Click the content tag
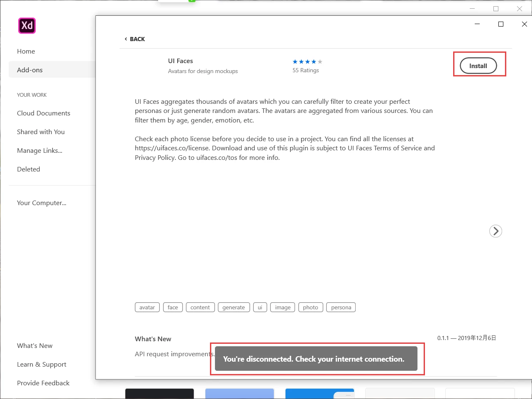Image resolution: width=532 pixels, height=399 pixels. (200, 307)
